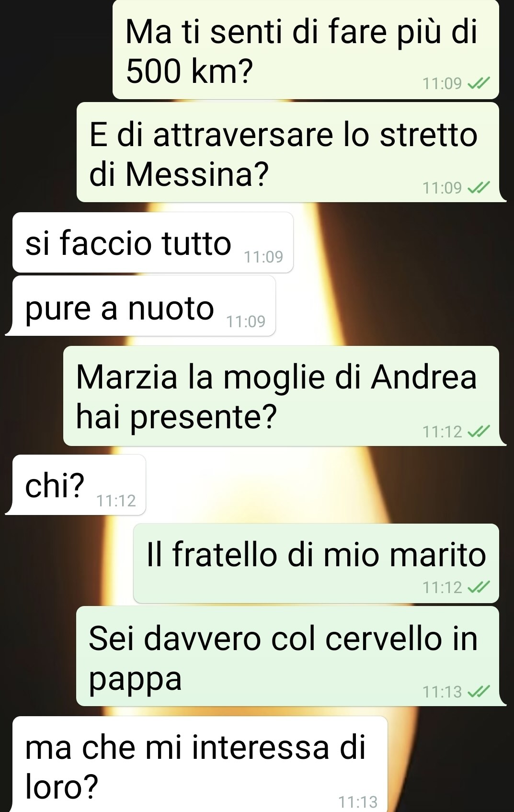Tap the read receipt ticks on 'Marzia la moglie' message
The image size is (514, 812).
478,432
